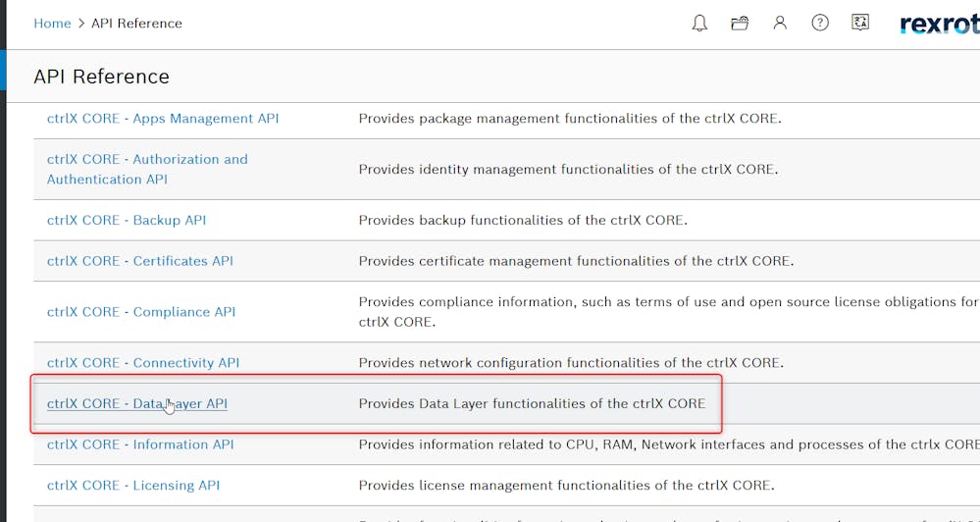Open ctrlX CORE - Information API
Image resolution: width=980 pixels, height=522 pixels.
pyautogui.click(x=140, y=444)
